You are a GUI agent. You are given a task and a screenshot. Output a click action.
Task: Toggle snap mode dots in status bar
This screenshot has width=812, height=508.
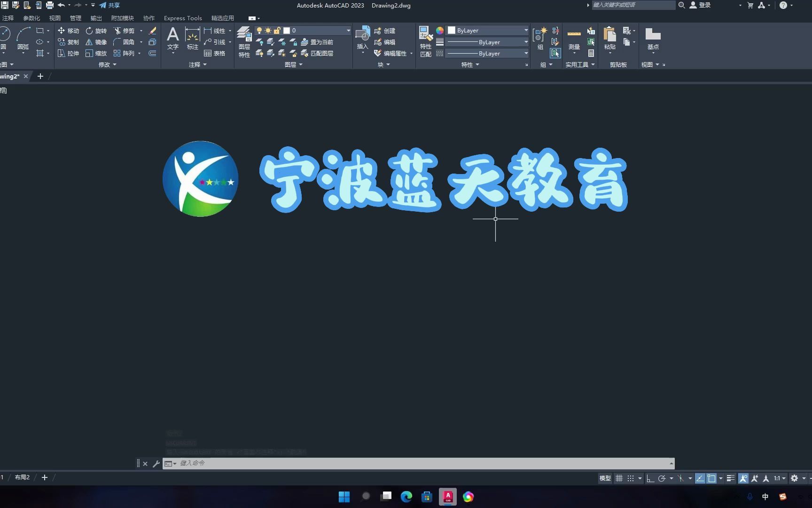pyautogui.click(x=631, y=478)
